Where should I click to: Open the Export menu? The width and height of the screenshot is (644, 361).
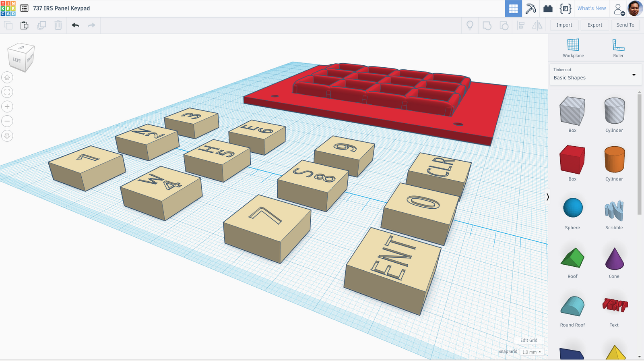594,25
